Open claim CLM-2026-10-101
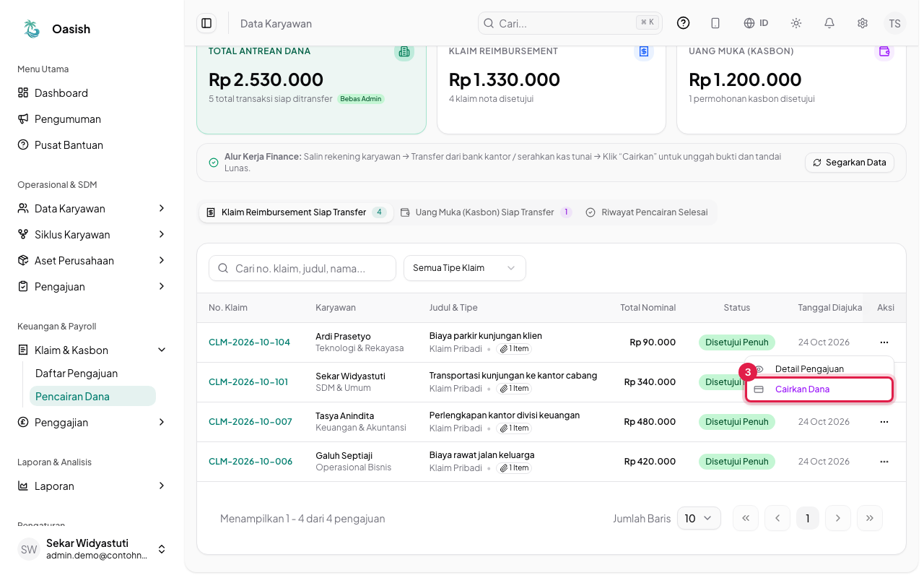This screenshot has height=578, width=924. [x=249, y=382]
